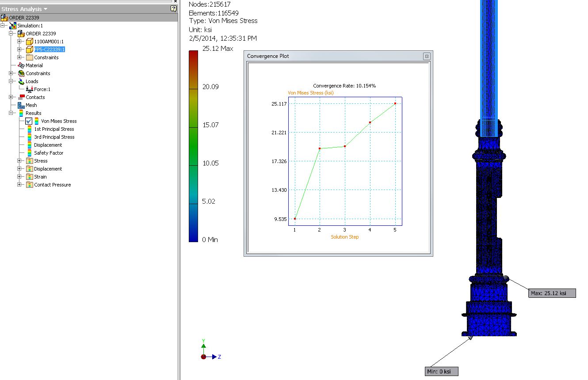
Task: Click the Convergence Plot title bar
Action: pos(338,56)
